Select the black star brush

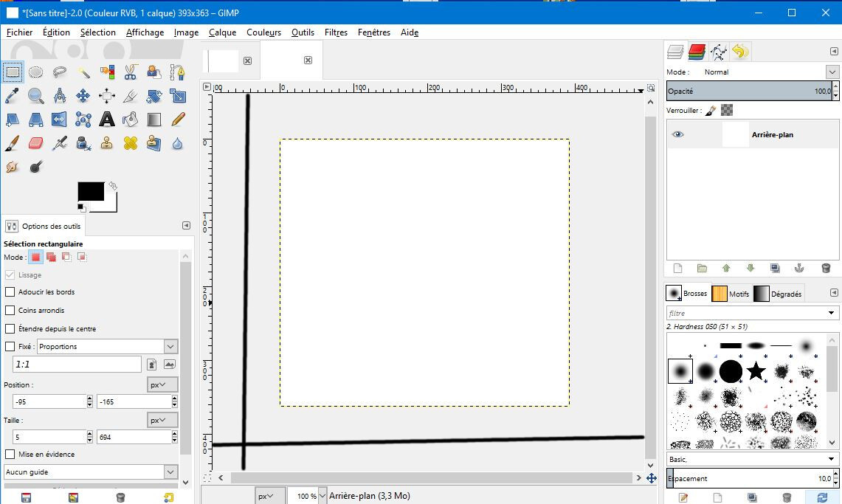point(756,370)
